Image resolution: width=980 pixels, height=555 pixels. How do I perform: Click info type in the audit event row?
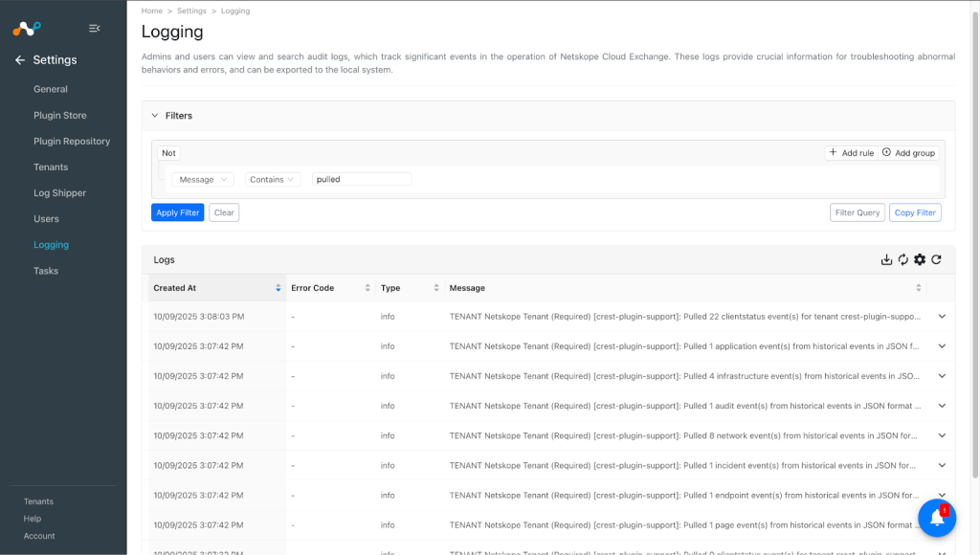(x=388, y=407)
